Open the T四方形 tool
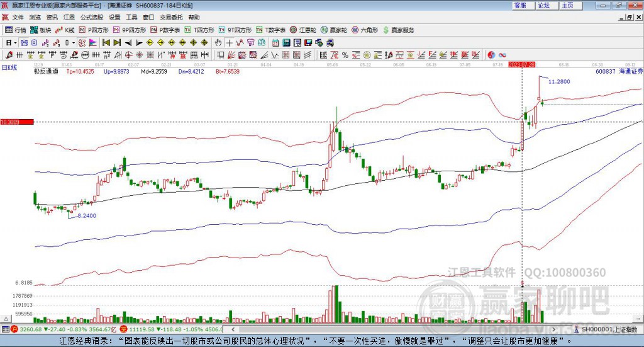 pos(199,30)
